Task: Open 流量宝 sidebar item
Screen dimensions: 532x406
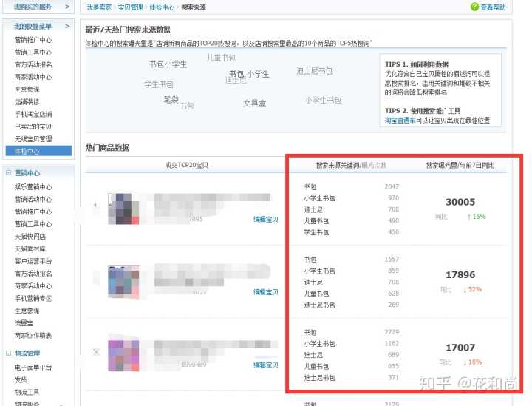Action: (24, 323)
